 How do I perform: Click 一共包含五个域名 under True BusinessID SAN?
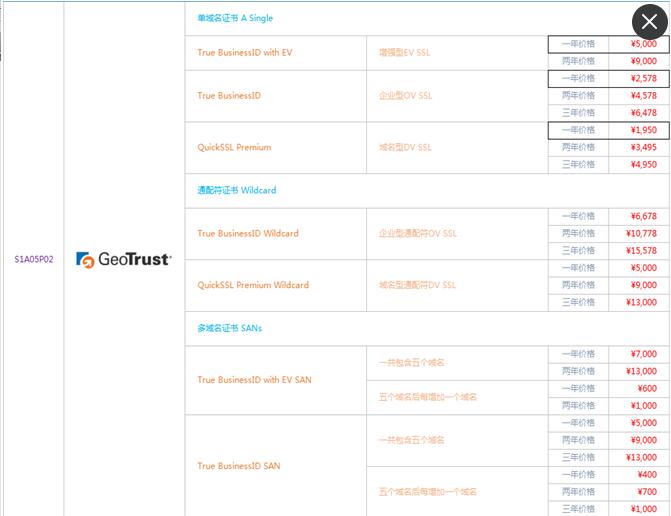(411, 440)
